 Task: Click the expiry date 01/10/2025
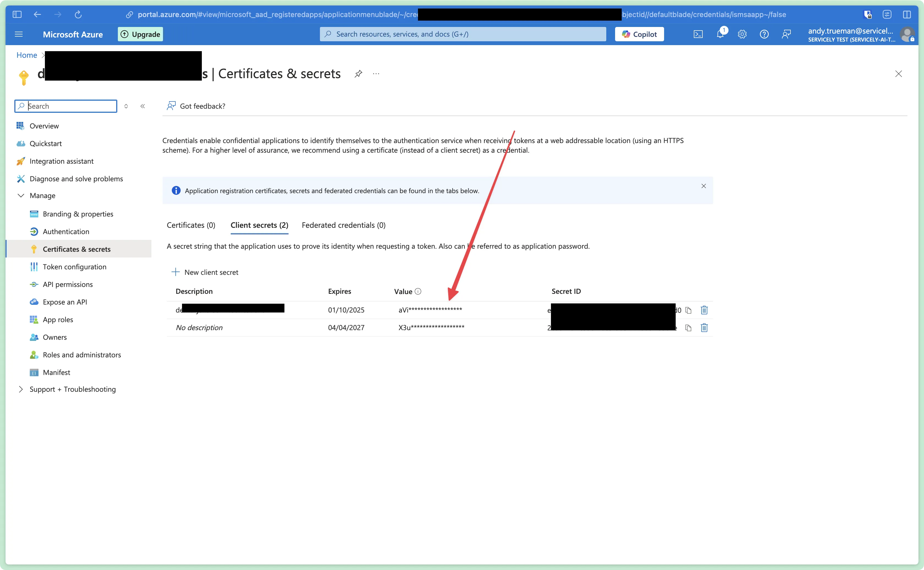346,310
